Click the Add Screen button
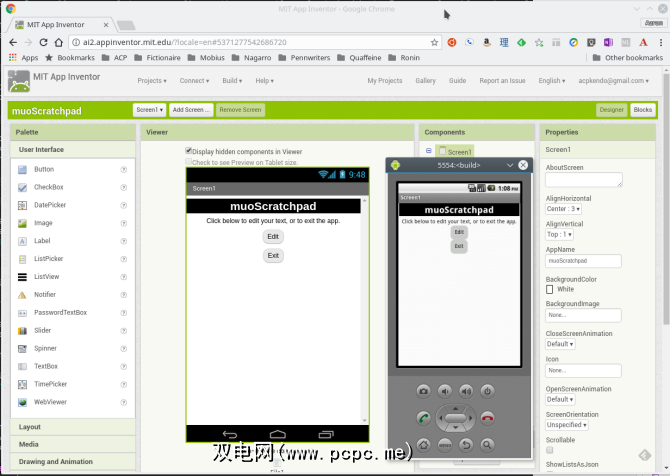The width and height of the screenshot is (670, 476). tap(191, 110)
